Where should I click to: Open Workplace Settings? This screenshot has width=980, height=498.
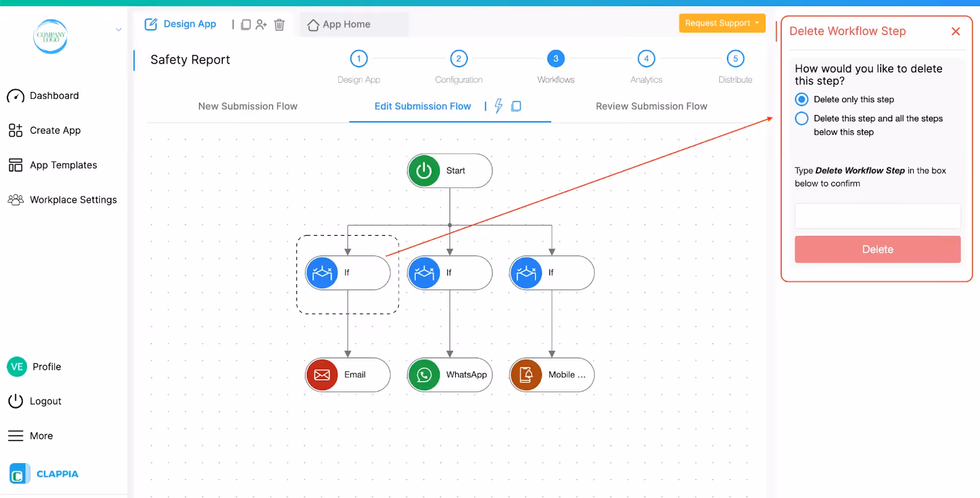tap(62, 200)
